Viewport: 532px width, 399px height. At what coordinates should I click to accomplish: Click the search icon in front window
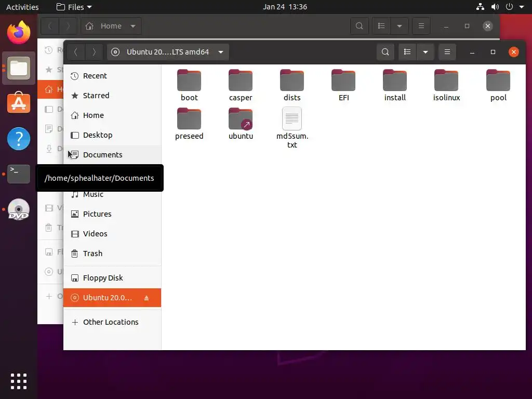(385, 52)
